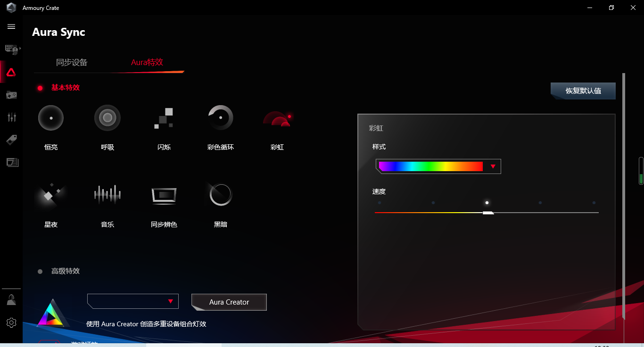
Task: Set speed to the slowest first dot
Action: point(380,203)
